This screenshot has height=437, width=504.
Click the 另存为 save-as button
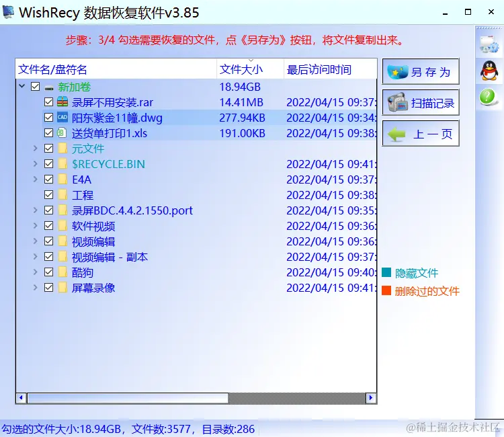click(421, 71)
